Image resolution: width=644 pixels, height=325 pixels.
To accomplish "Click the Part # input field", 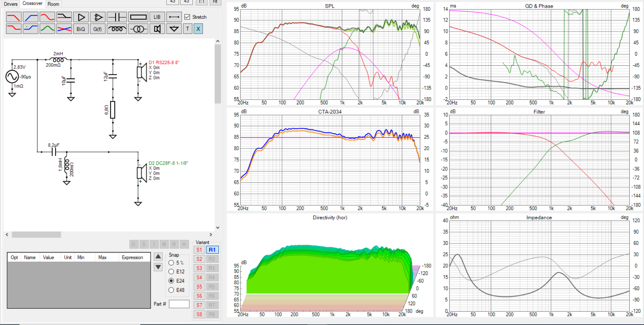I will pyautogui.click(x=179, y=304).
